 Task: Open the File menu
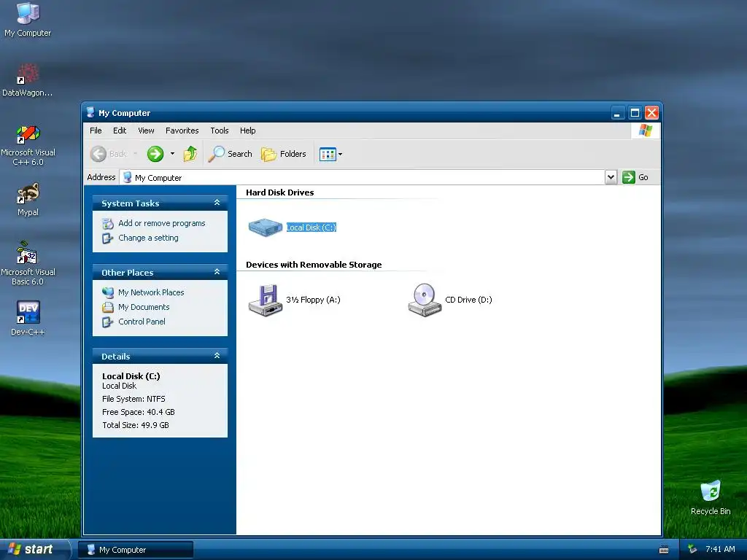(x=96, y=131)
